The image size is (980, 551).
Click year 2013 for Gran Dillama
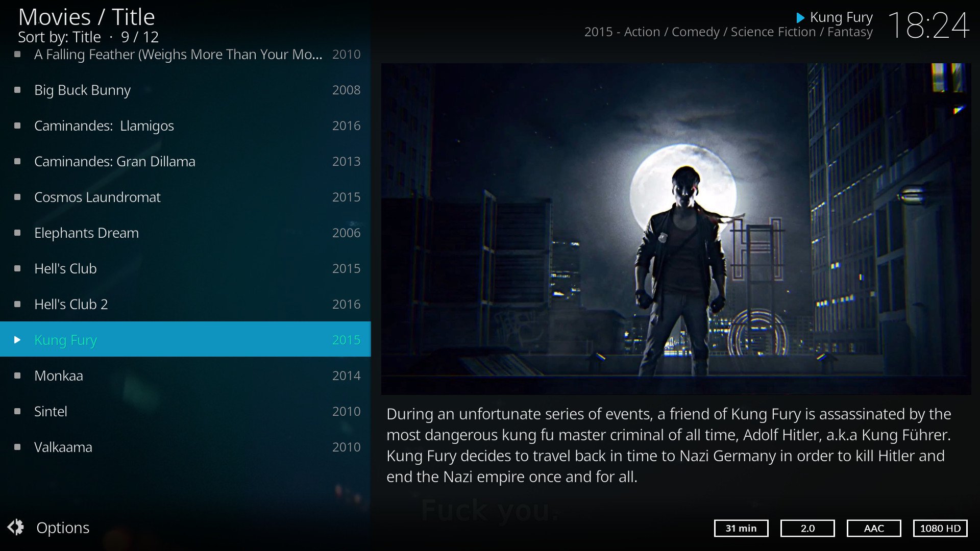(x=346, y=161)
